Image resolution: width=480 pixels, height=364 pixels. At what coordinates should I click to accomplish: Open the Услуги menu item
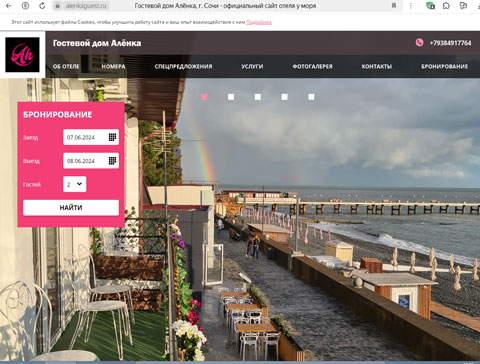coord(252,66)
